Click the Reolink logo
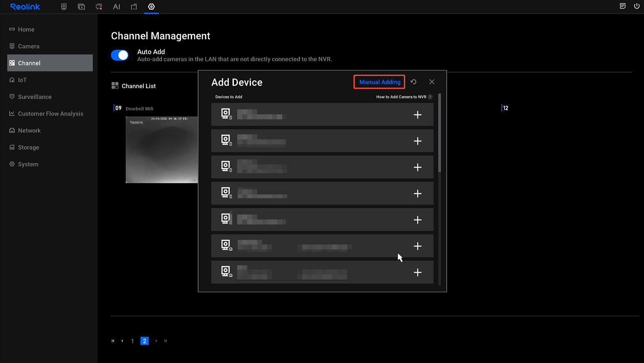The height and width of the screenshot is (363, 644). (25, 7)
